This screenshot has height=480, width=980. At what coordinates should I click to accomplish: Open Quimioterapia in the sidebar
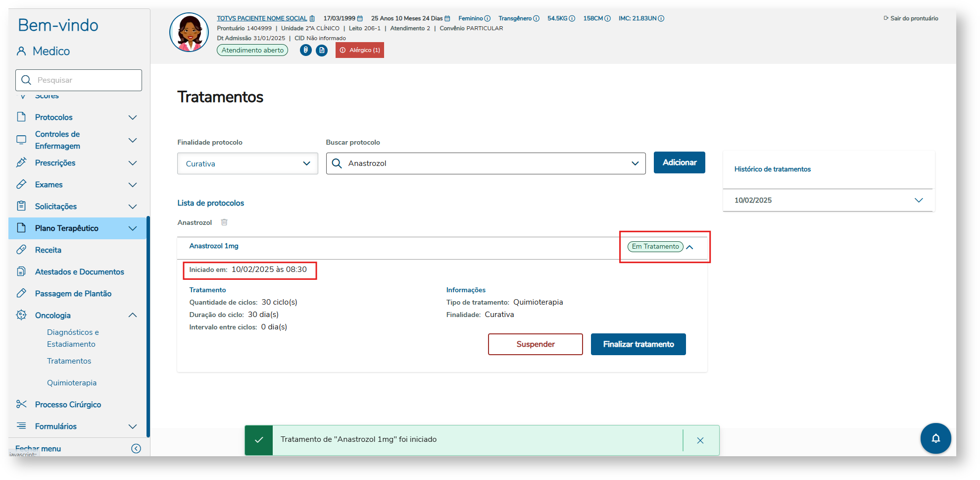click(x=72, y=383)
